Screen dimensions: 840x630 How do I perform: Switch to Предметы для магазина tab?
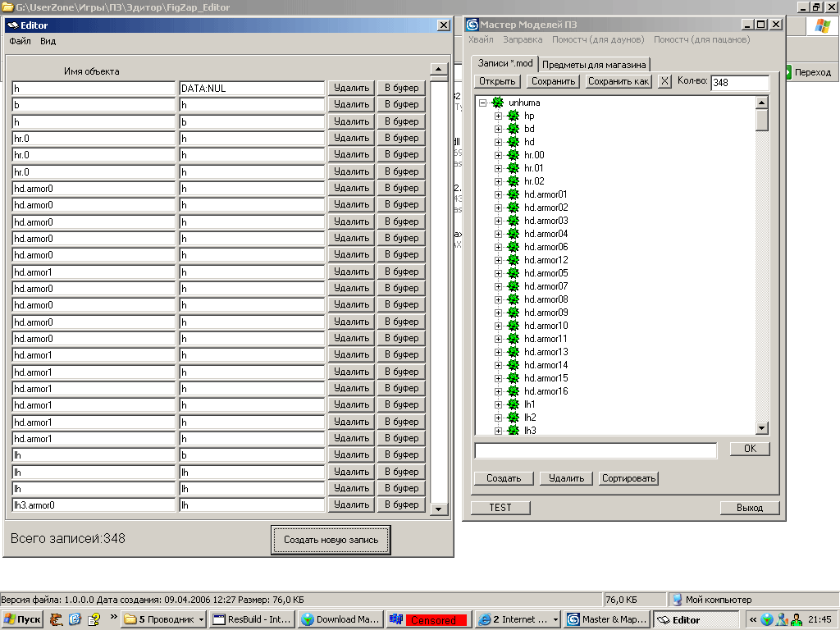pos(596,65)
